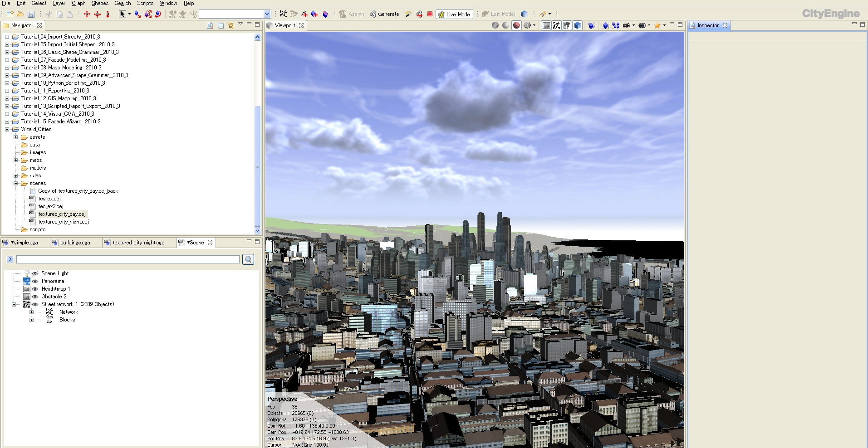Click the Open folder toolbar icon
868x448 pixels.
pyautogui.click(x=20, y=14)
